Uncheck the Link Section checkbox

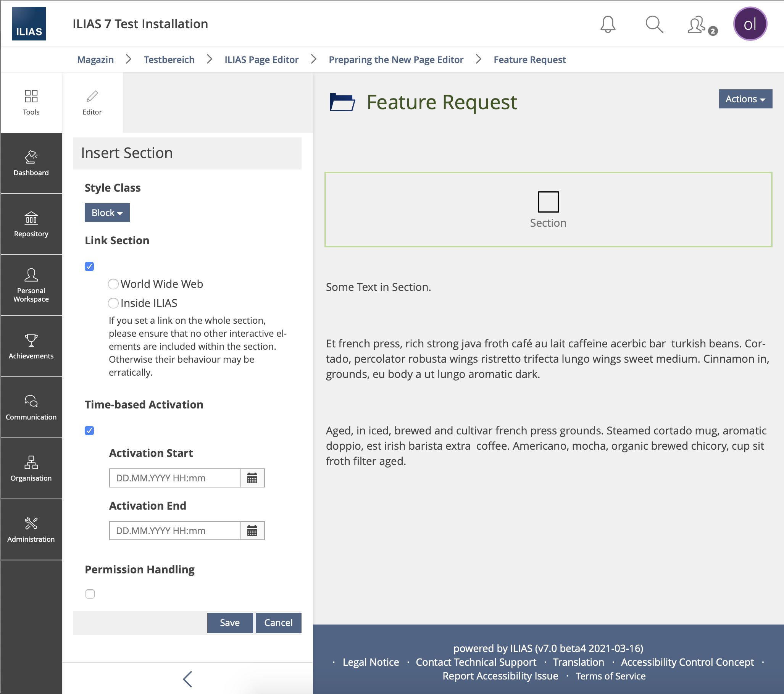click(89, 266)
